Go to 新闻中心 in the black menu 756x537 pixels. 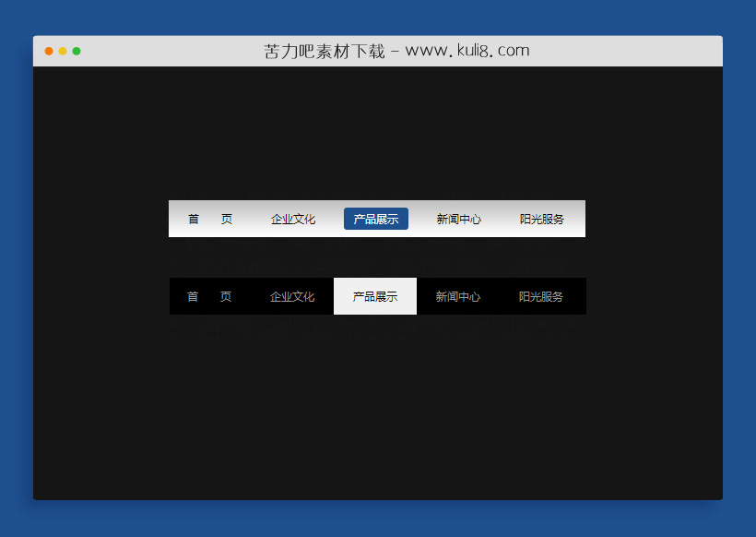pyautogui.click(x=457, y=297)
